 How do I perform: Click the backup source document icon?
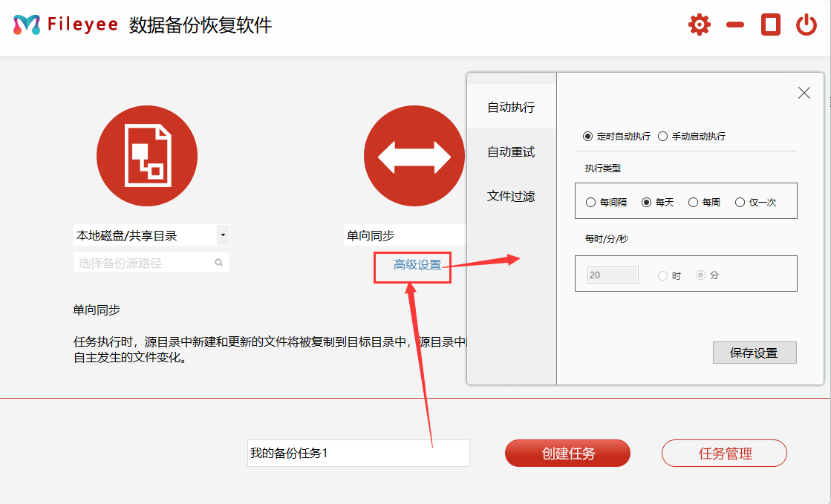click(x=147, y=156)
